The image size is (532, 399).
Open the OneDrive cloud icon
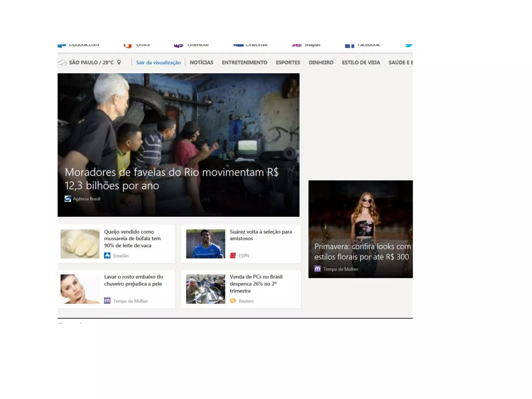click(238, 45)
